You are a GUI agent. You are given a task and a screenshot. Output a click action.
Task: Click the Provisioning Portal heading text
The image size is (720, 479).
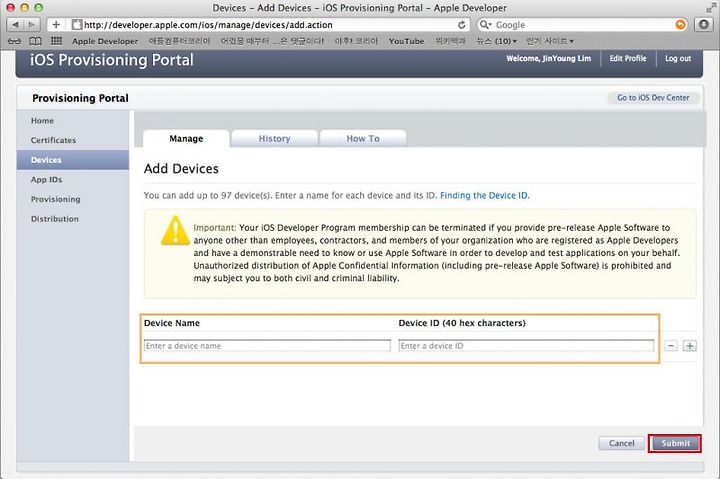click(x=80, y=98)
